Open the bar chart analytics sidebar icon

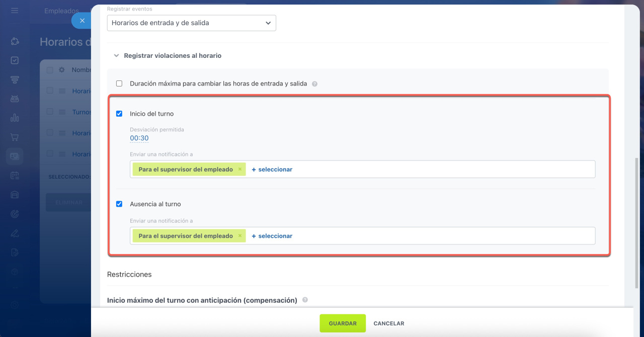coord(15,118)
